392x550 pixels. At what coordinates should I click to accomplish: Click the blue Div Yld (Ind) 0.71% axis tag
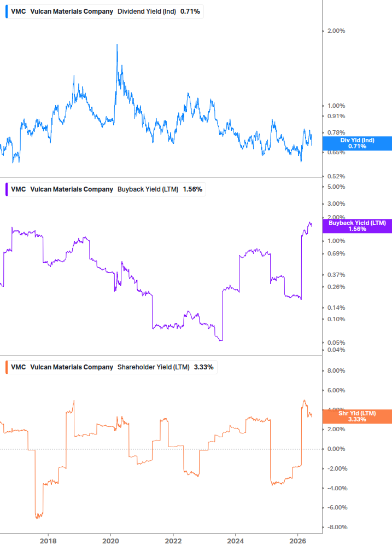tap(357, 143)
